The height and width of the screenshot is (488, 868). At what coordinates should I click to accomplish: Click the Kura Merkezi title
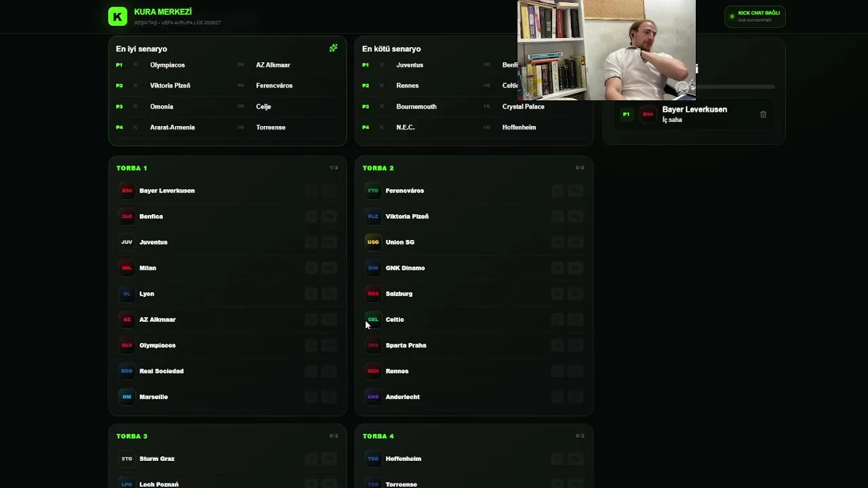pos(163,12)
